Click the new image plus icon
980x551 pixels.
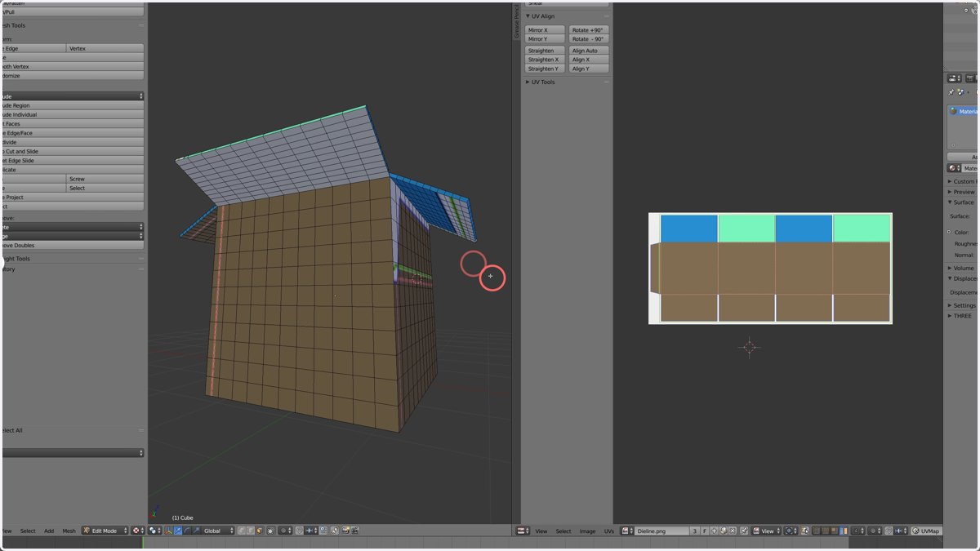tap(714, 531)
